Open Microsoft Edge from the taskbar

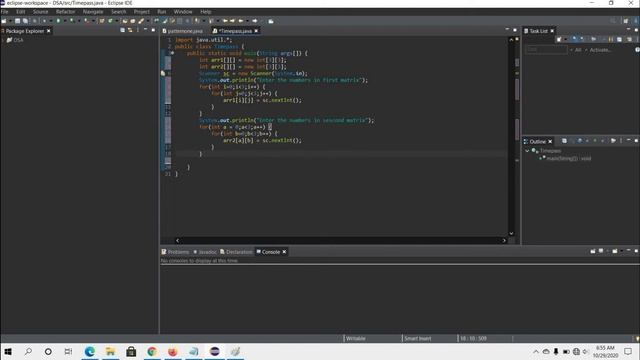coord(90,351)
